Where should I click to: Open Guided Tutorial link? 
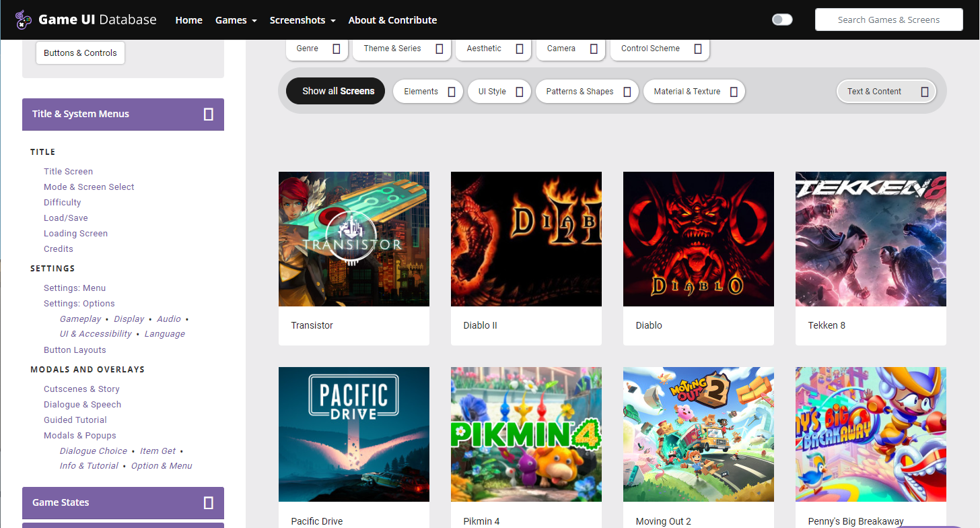point(75,420)
